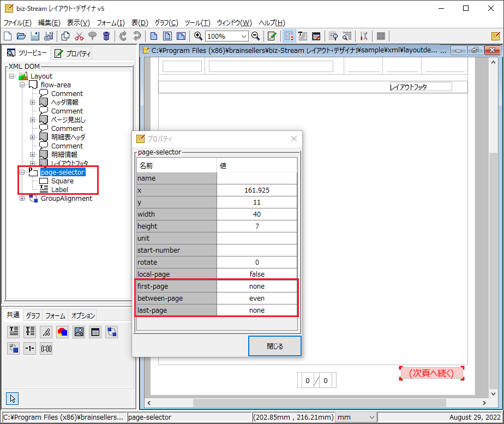This screenshot has height=424, width=504.
Task: Open the ツール(T) menu
Action: coord(197,23)
